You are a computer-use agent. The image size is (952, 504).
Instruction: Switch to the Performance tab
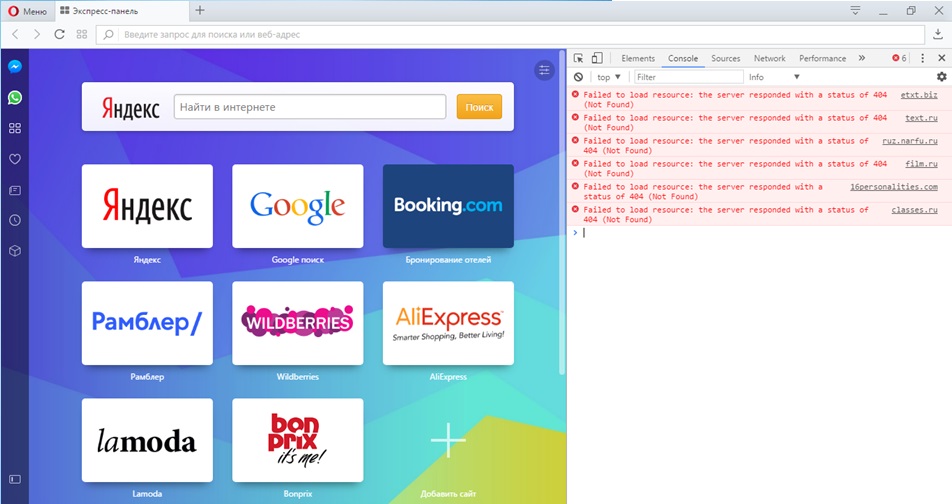pos(822,58)
